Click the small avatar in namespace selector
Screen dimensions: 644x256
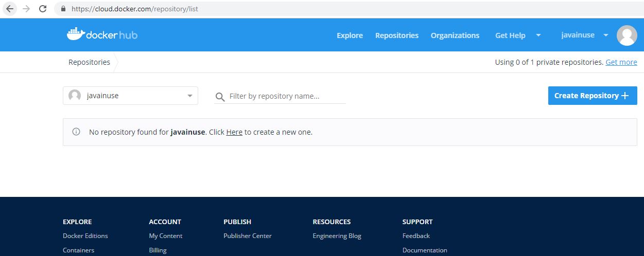75,96
